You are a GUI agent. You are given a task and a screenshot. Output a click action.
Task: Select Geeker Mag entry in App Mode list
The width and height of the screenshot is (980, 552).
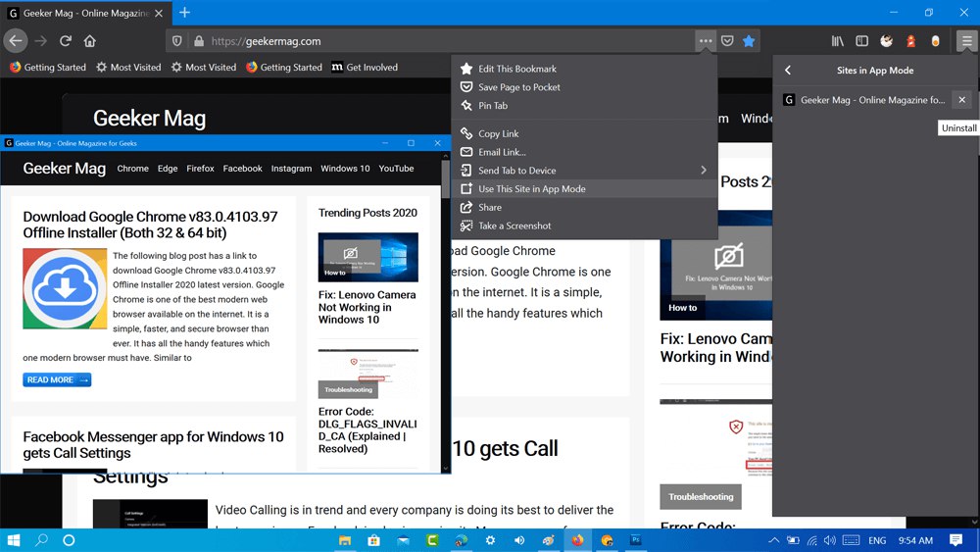[865, 99]
